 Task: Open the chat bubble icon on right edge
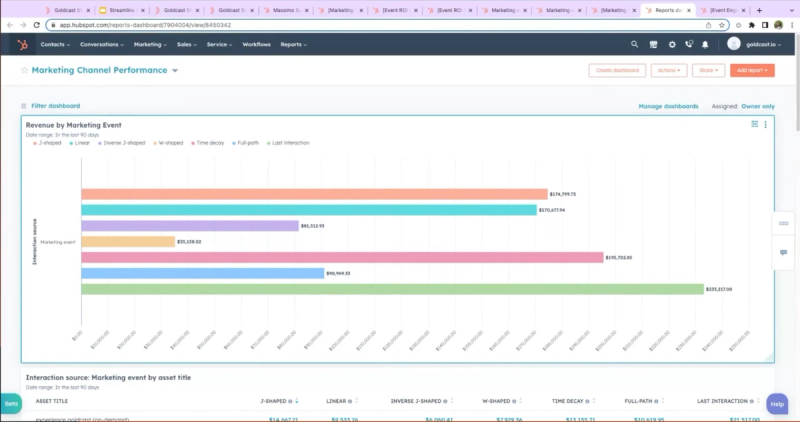click(x=783, y=253)
